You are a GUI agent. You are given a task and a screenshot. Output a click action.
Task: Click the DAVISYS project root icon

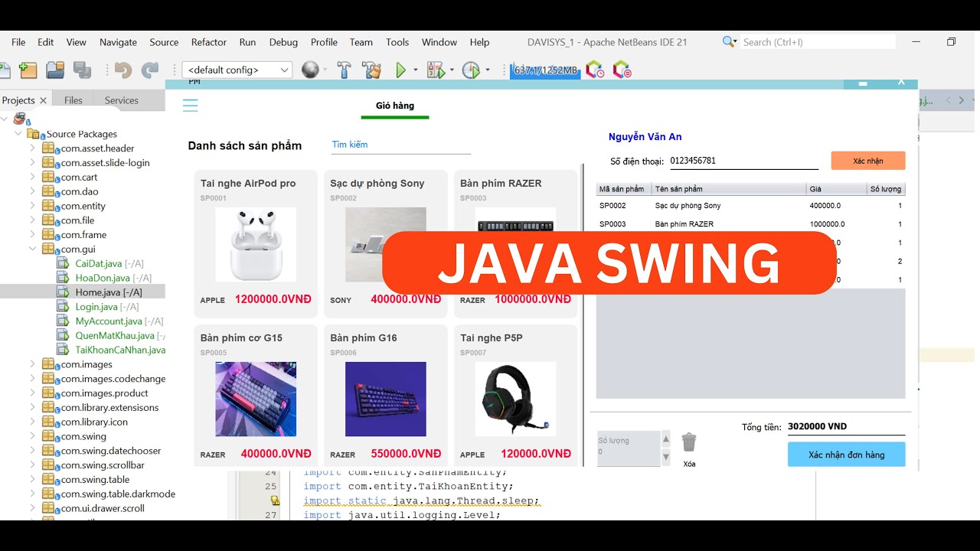tap(20, 119)
